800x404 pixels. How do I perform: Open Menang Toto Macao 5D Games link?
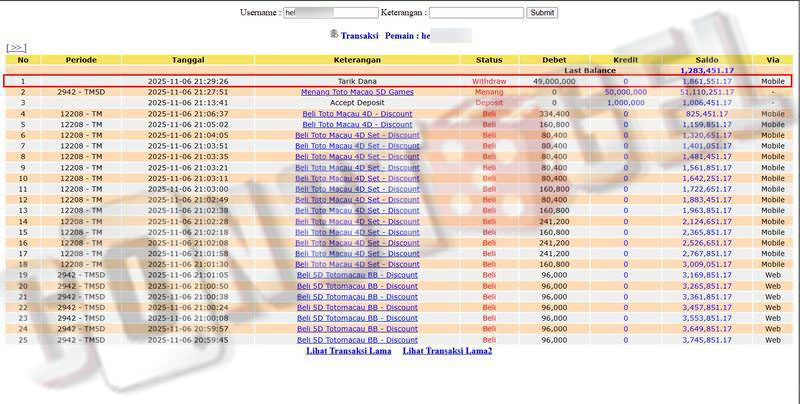(357, 92)
